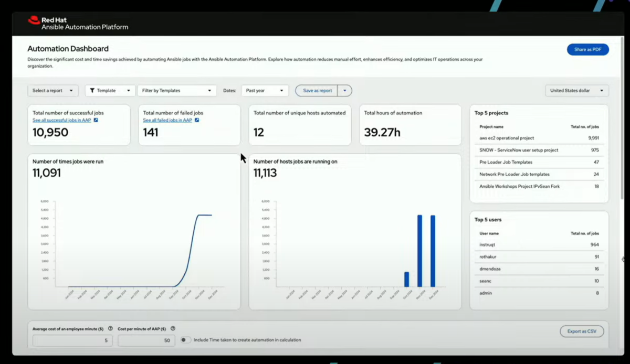Click the seanc user row
Image resolution: width=630 pixels, height=364 pixels.
point(539,281)
